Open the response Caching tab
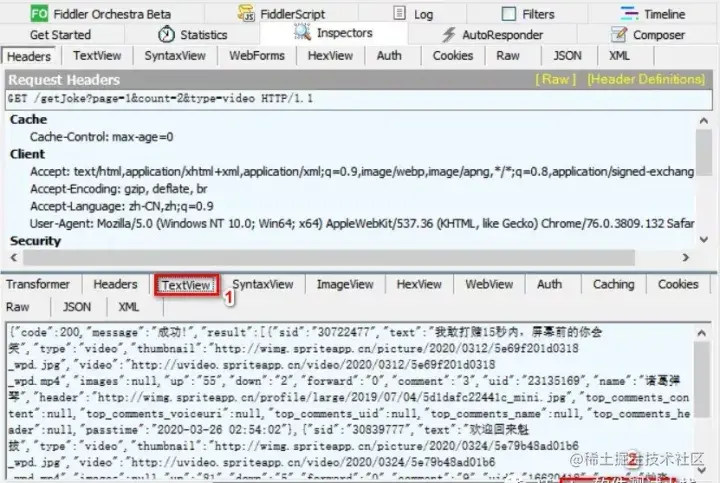720x483 pixels. [x=613, y=284]
